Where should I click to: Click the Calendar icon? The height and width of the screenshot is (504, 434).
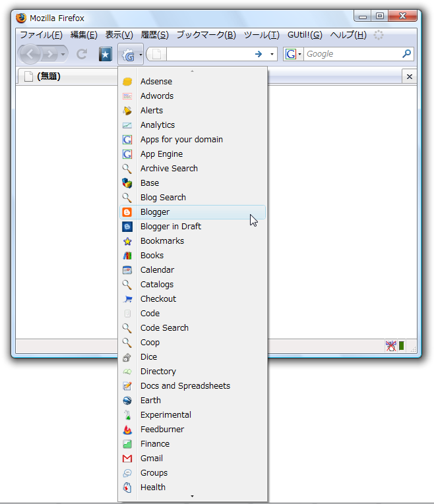pyautogui.click(x=127, y=270)
